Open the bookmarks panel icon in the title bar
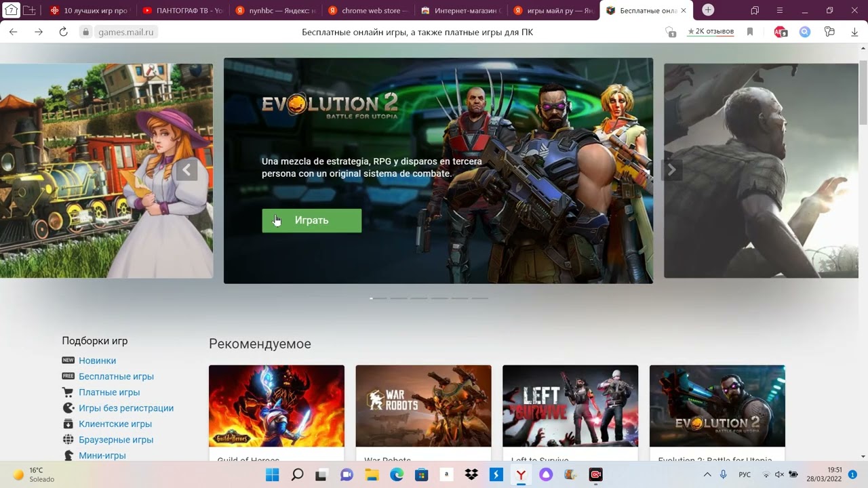This screenshot has height=488, width=868. click(x=755, y=10)
